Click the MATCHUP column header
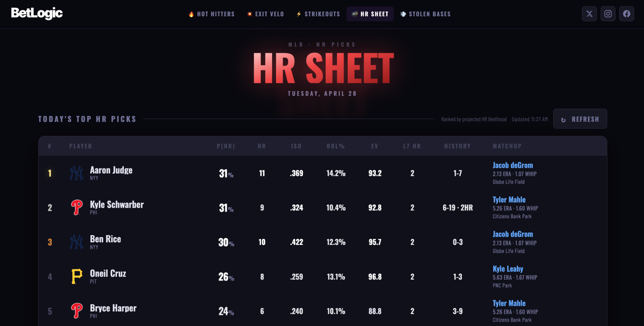The width and height of the screenshot is (644, 326). [x=507, y=146]
